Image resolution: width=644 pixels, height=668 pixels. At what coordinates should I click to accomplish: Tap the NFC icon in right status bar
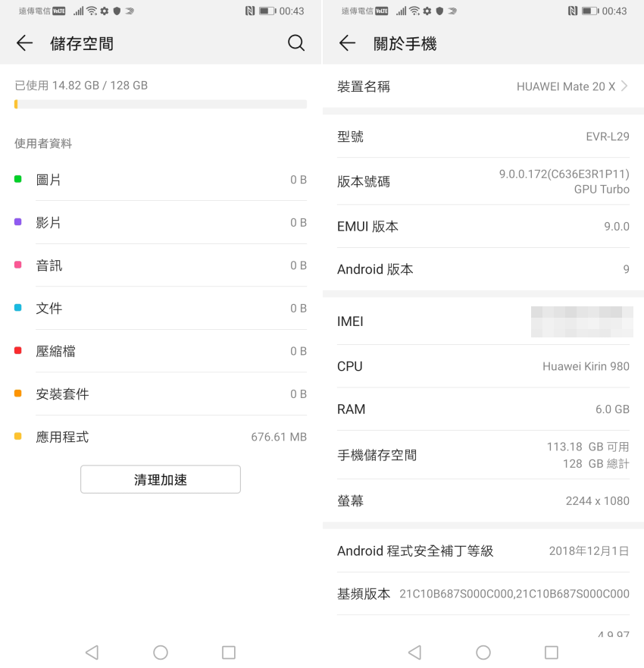pos(573,11)
